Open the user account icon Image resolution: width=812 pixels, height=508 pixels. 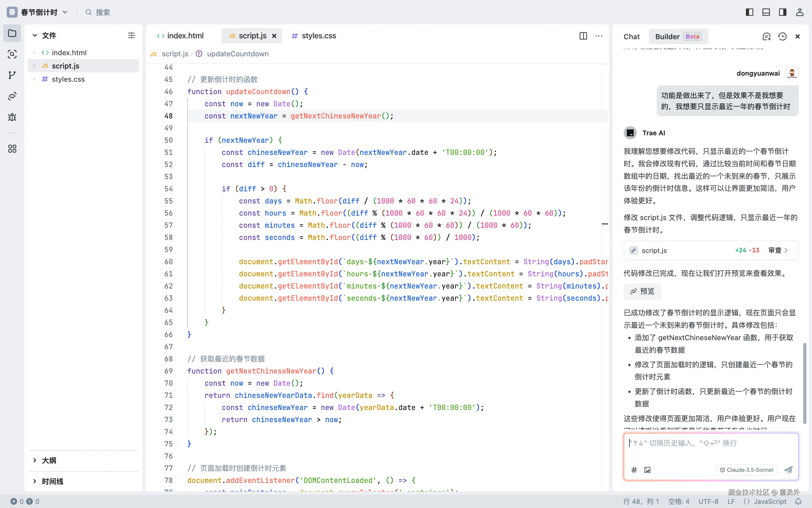[800, 12]
